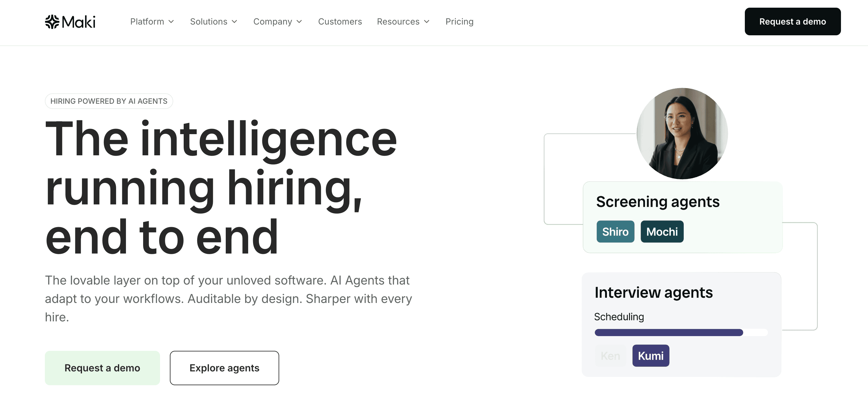Click the HIRING POWERED BY AI AGENTS badge
This screenshot has width=868, height=407.
pos(109,101)
